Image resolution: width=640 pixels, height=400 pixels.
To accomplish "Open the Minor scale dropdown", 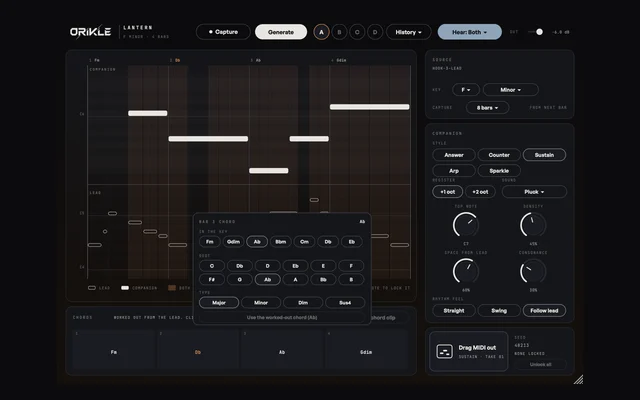I will (x=511, y=90).
